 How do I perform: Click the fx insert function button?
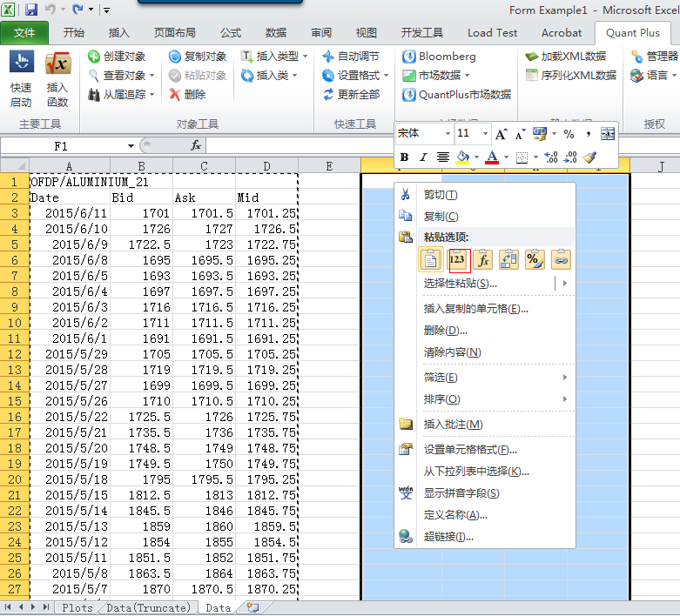pos(196,145)
